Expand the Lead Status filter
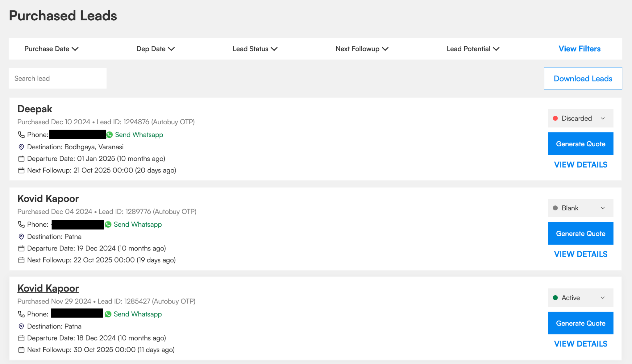 tap(255, 49)
